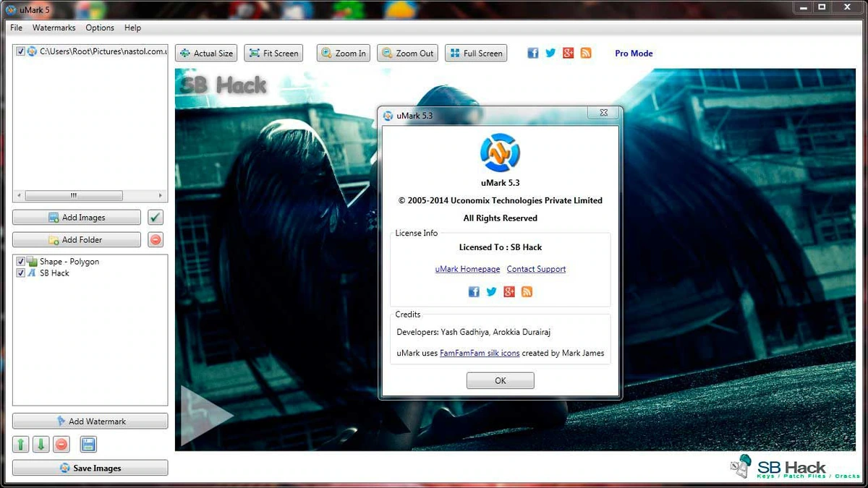Click the Fit Screen icon
The height and width of the screenshot is (488, 868).
255,53
